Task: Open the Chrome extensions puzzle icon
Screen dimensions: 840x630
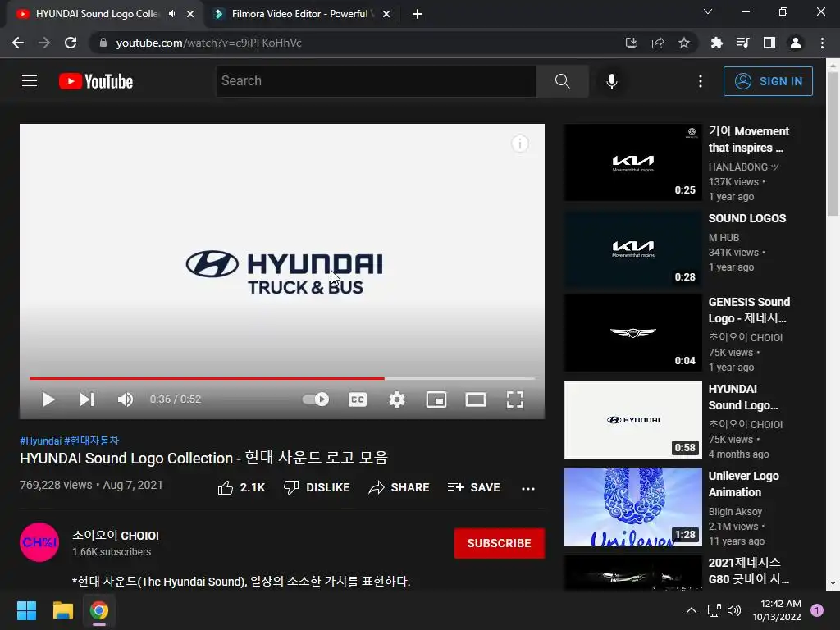Action: click(716, 43)
